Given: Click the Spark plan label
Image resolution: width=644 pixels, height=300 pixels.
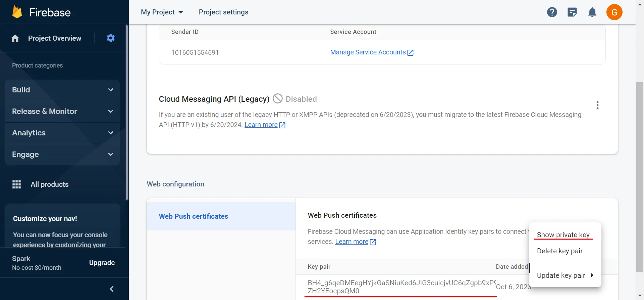Looking at the screenshot, I should 21,259.
